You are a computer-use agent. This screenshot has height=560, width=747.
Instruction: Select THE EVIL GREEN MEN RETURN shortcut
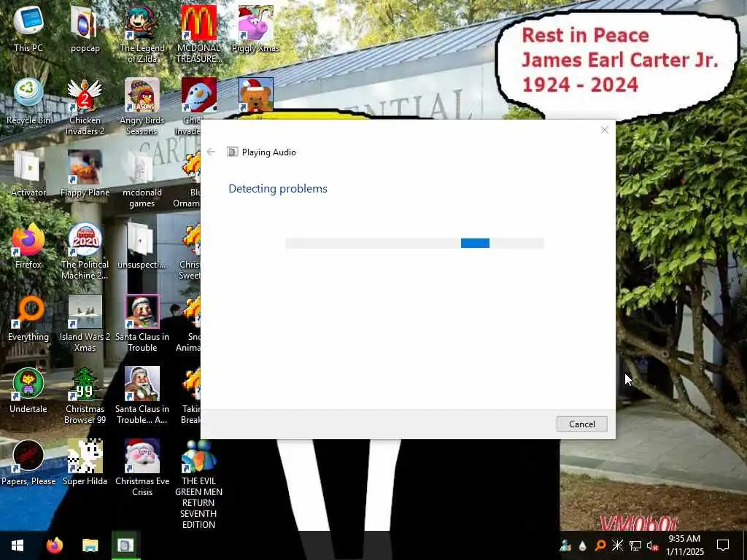pos(198,484)
